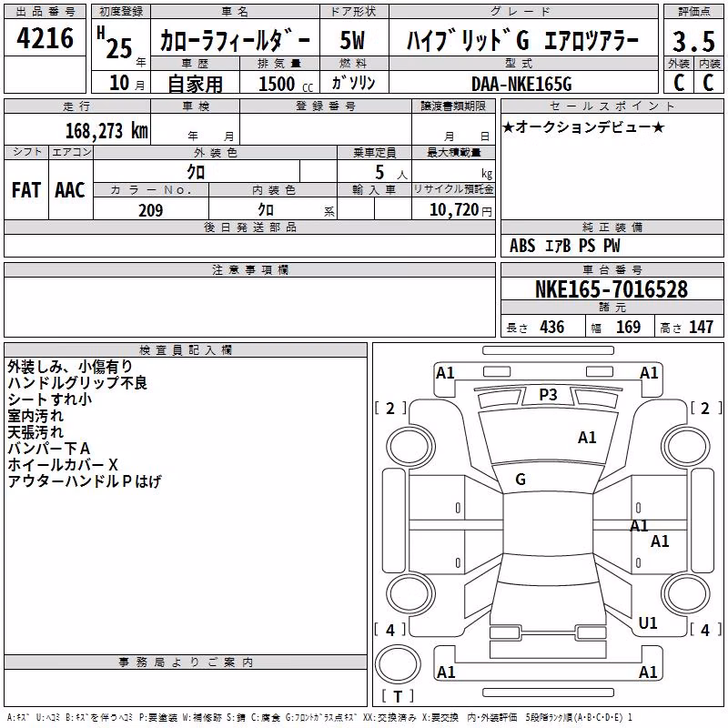The height and width of the screenshot is (728, 728).
Task: Click the length value 436
Action: click(x=552, y=327)
